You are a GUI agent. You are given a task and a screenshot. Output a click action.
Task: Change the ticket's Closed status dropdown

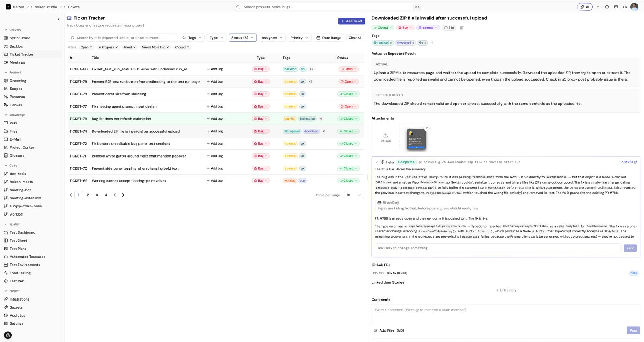[x=382, y=28]
